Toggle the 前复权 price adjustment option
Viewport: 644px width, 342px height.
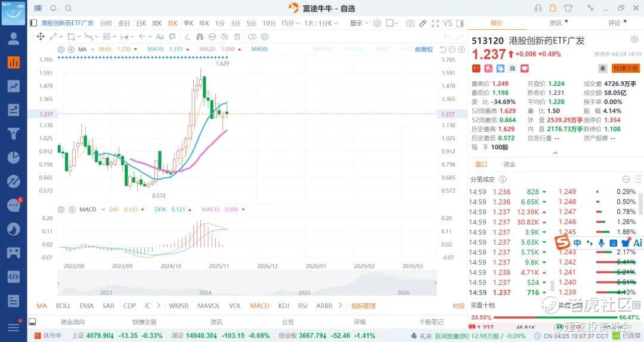click(424, 49)
